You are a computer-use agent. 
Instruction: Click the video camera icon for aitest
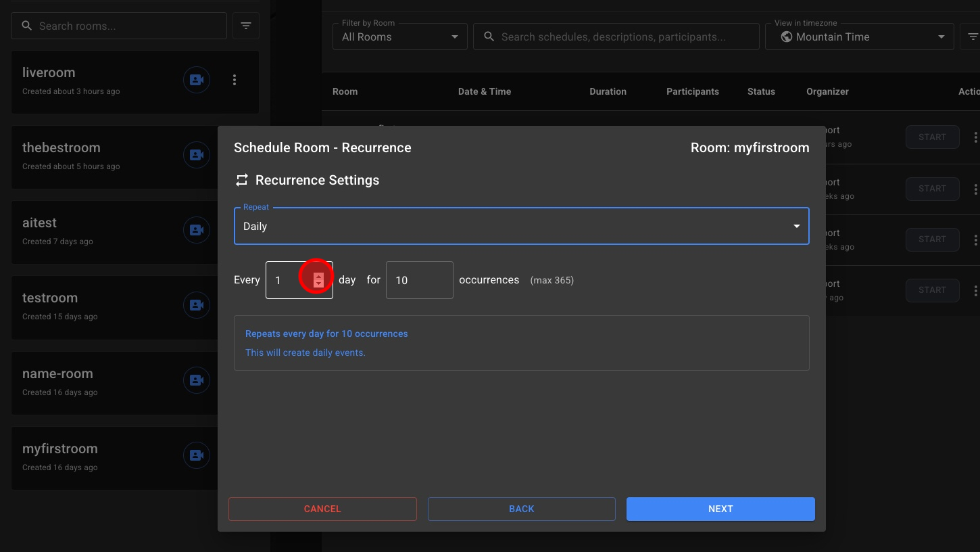pos(197,230)
